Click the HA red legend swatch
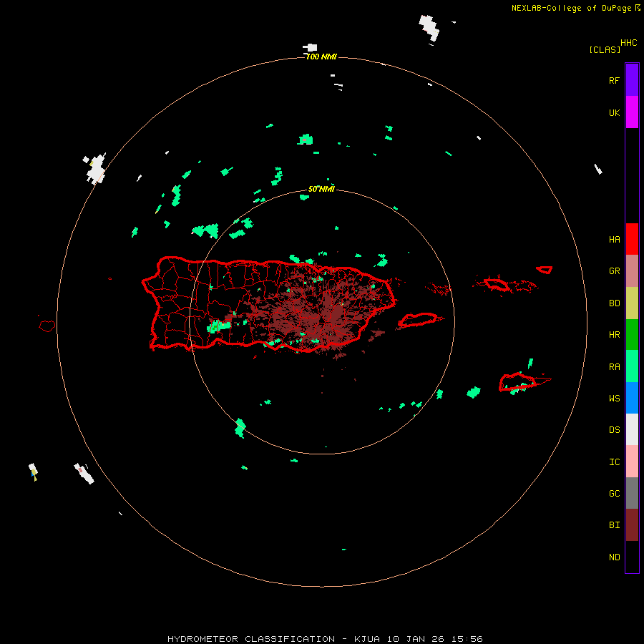The width and height of the screenshot is (644, 644). click(x=632, y=239)
